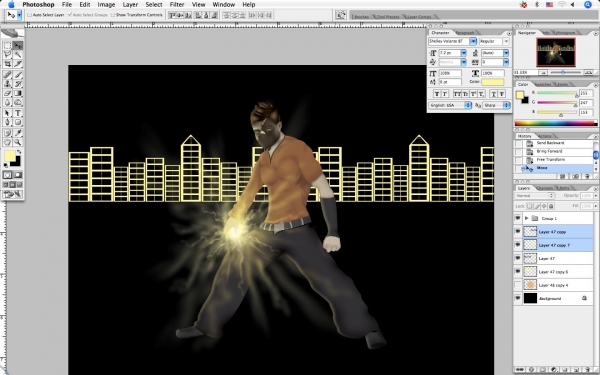This screenshot has height=375, width=600.
Task: Open the font size dropdown
Action: (464, 53)
